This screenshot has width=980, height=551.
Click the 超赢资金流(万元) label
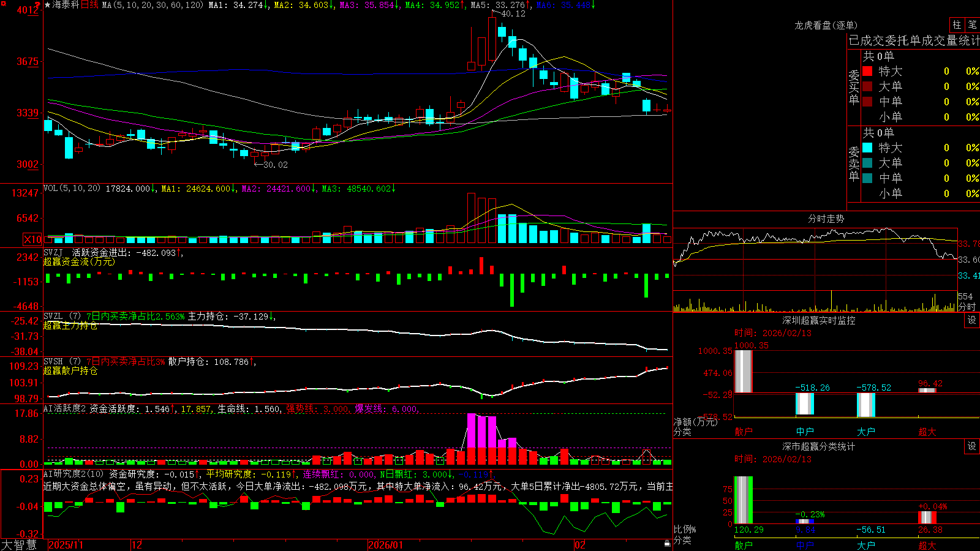click(79, 261)
